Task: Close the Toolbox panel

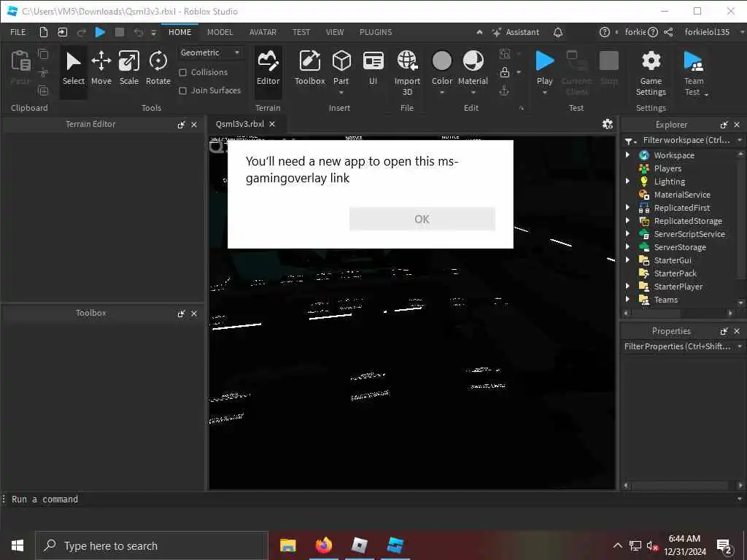Action: coord(194,314)
